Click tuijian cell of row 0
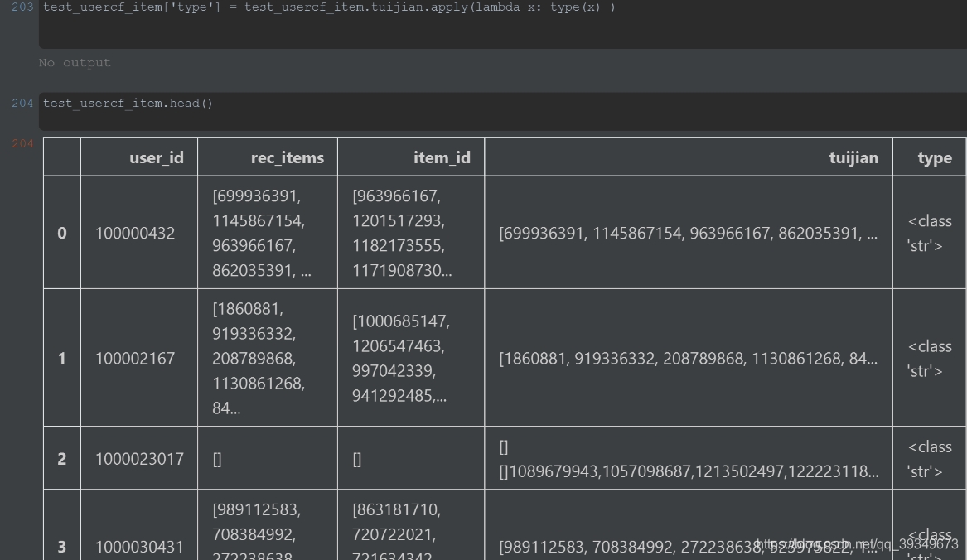 click(689, 233)
